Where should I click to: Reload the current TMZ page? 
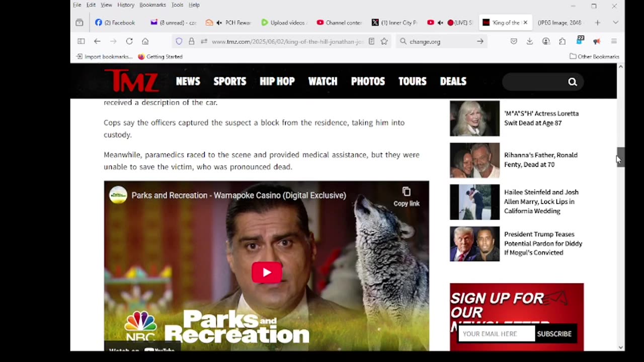tap(129, 41)
